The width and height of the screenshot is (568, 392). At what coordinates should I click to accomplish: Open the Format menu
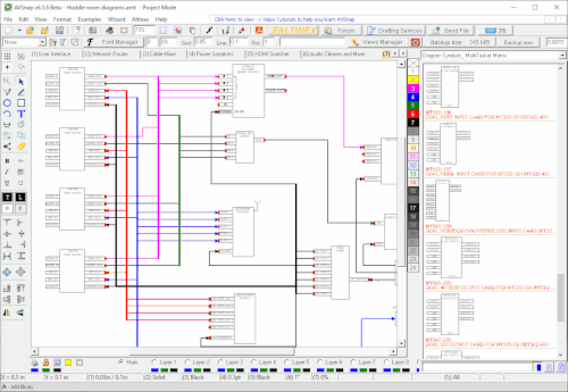click(62, 19)
